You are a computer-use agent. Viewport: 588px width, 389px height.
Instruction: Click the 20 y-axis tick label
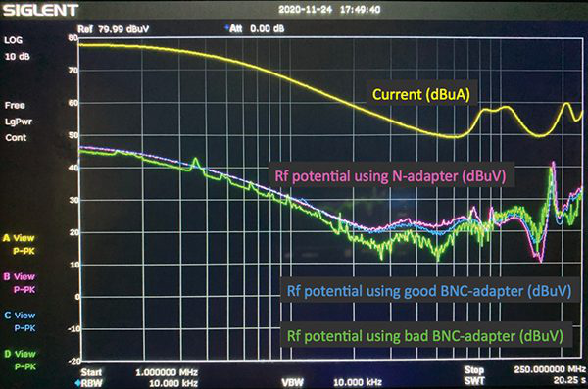click(73, 232)
